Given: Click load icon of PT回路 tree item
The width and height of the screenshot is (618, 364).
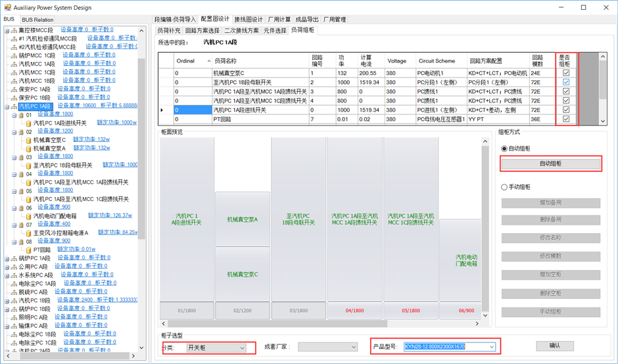Looking at the screenshot, I should tap(28, 250).
